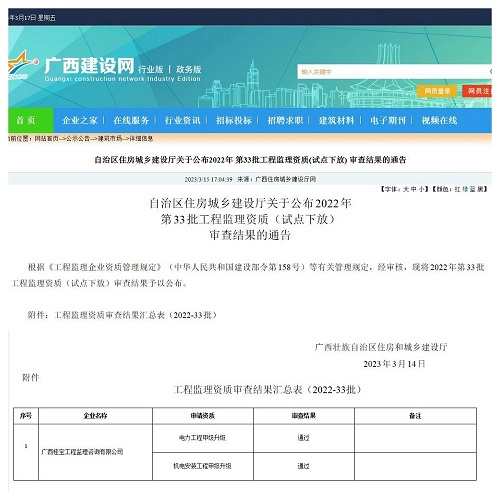Image resolution: width=500 pixels, height=500 pixels.
Task: Go to 在线服务 in the navigation bar
Action: (131, 120)
